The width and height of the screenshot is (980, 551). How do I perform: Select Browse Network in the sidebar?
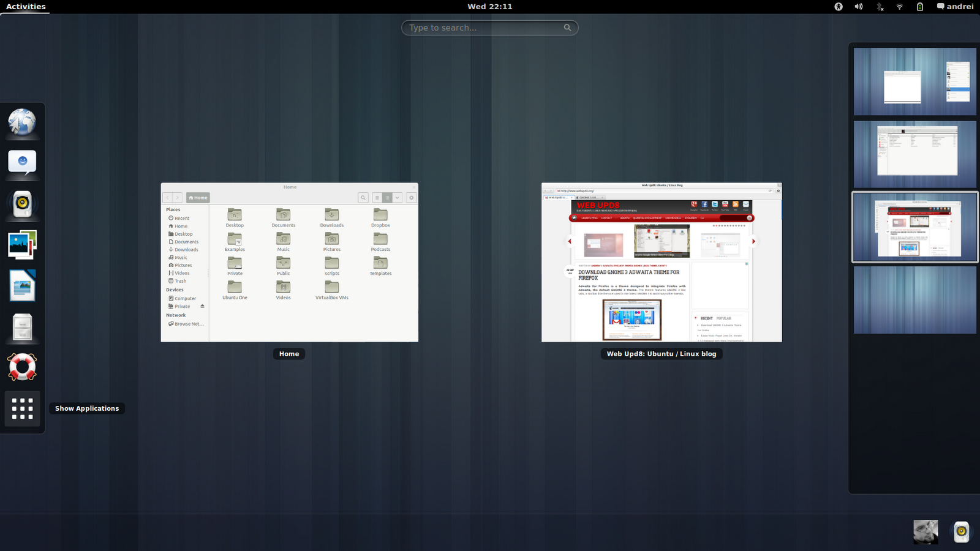coord(189,323)
